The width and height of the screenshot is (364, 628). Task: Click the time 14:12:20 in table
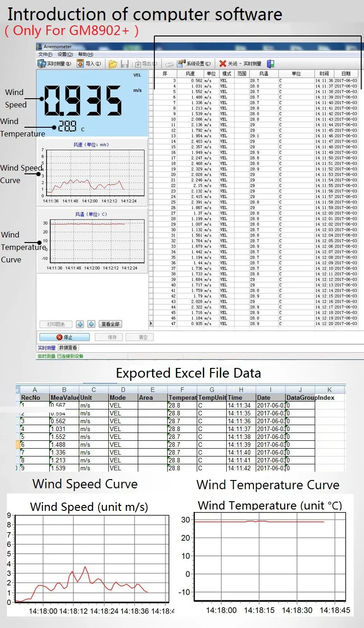coord(324,324)
